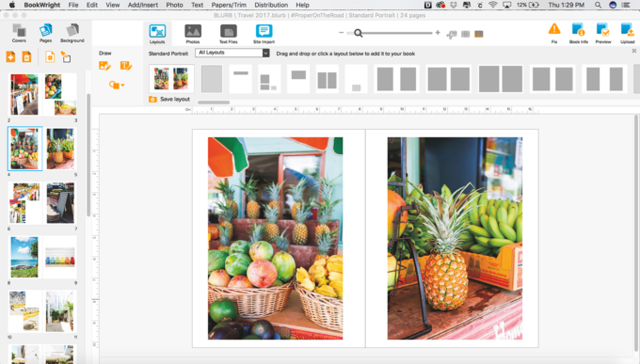Choose the full-page gray single layout
The height and width of the screenshot is (364, 640).
click(212, 78)
